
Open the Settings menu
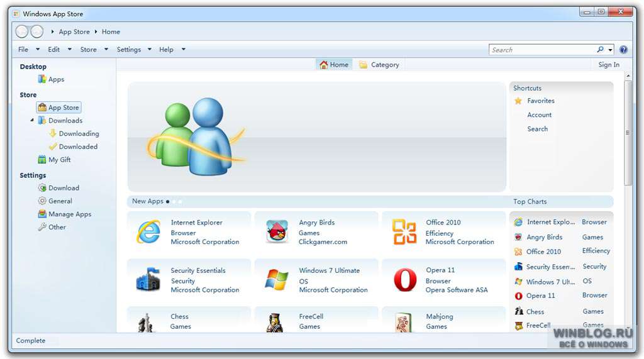[128, 49]
